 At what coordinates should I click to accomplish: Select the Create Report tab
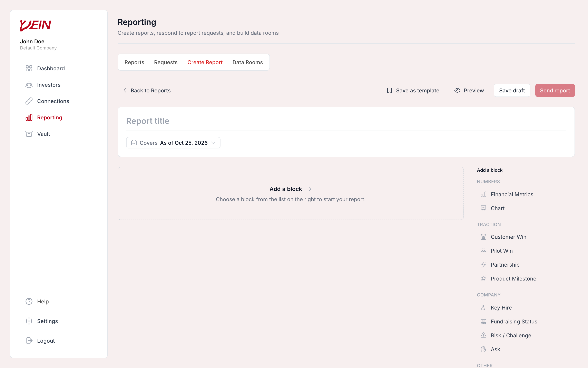[205, 62]
